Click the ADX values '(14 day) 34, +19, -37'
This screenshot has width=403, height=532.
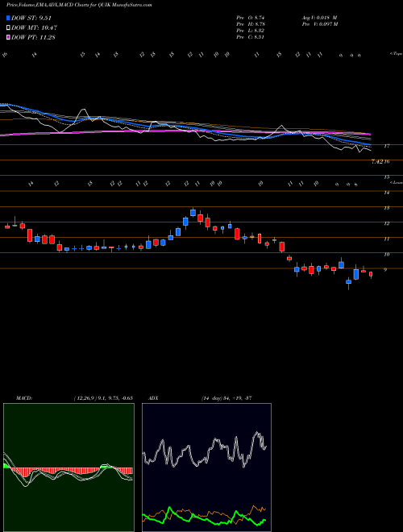226,397
